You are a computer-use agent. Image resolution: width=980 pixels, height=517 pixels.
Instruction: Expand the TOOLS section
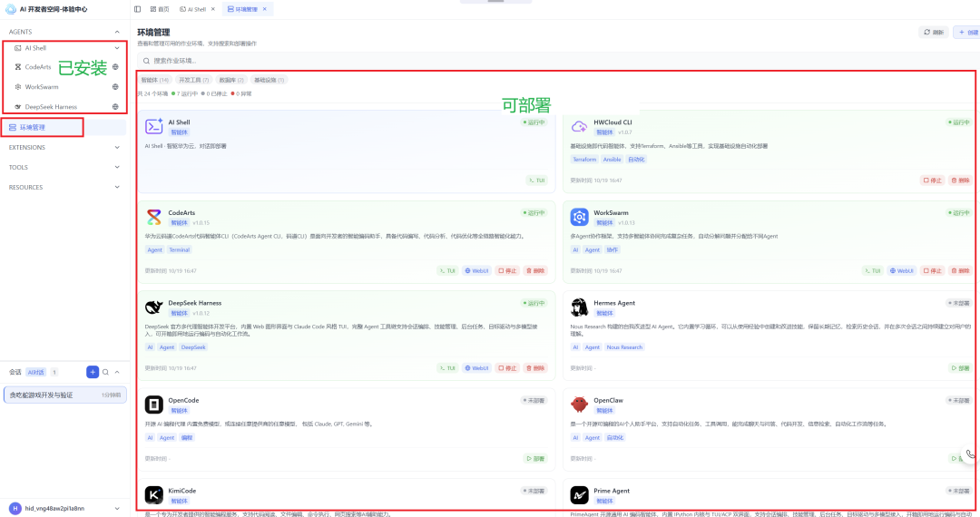(117, 167)
